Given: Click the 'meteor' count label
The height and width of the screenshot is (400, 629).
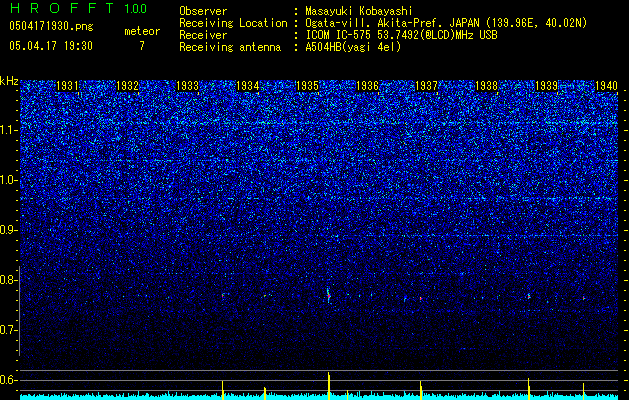Looking at the screenshot, I should tap(142, 31).
